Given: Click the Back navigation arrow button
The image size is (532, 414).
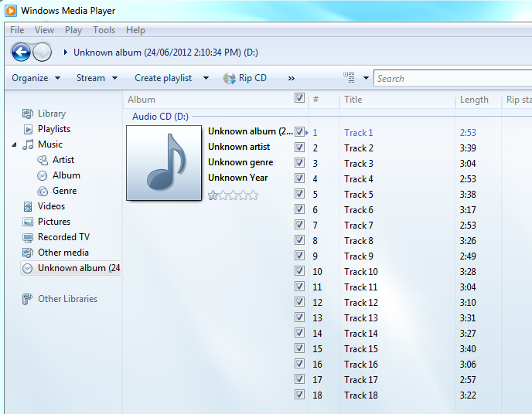Looking at the screenshot, I should (x=21, y=53).
